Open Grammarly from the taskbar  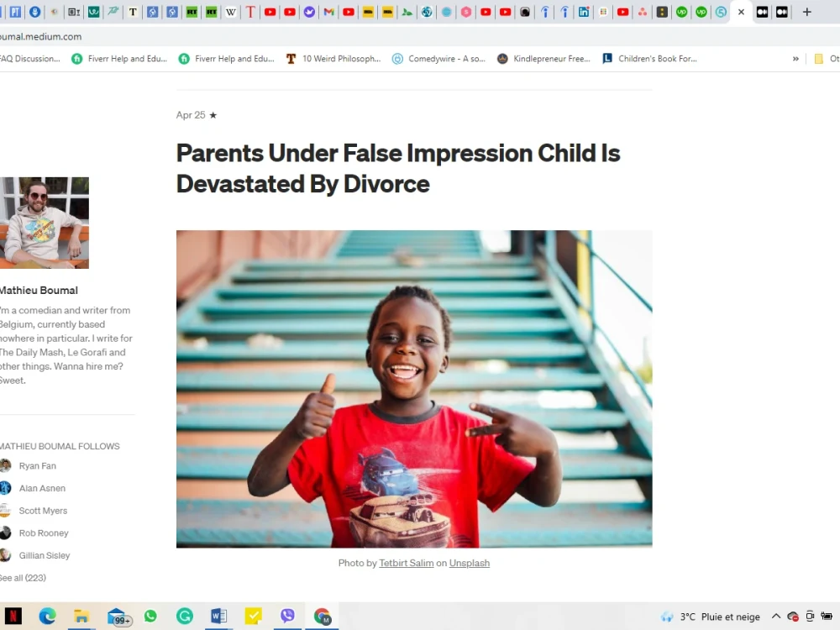[185, 616]
